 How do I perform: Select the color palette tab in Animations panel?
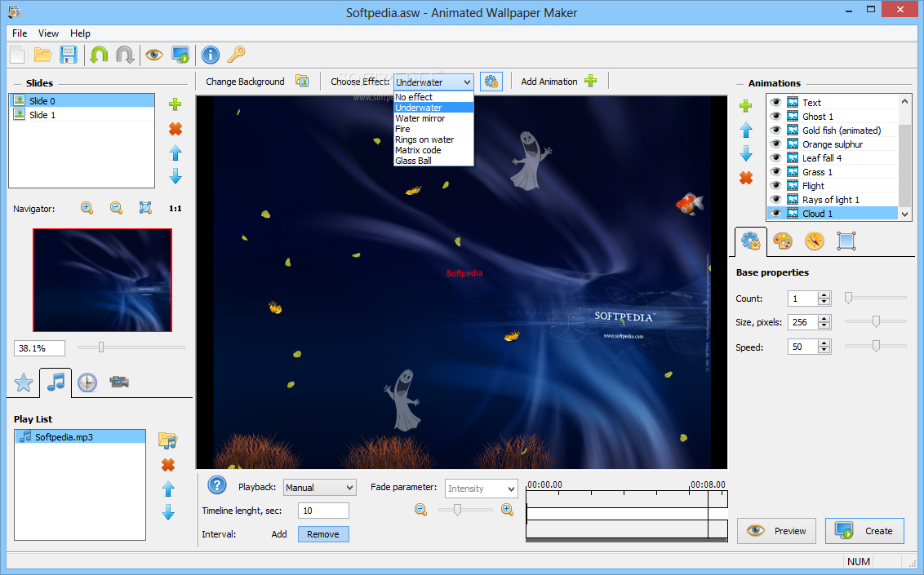[782, 241]
